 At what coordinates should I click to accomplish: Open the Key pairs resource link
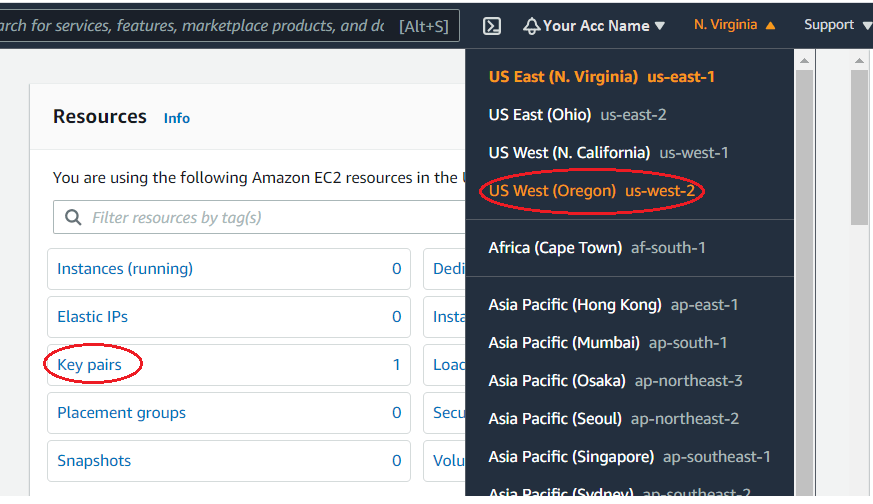pyautogui.click(x=89, y=365)
